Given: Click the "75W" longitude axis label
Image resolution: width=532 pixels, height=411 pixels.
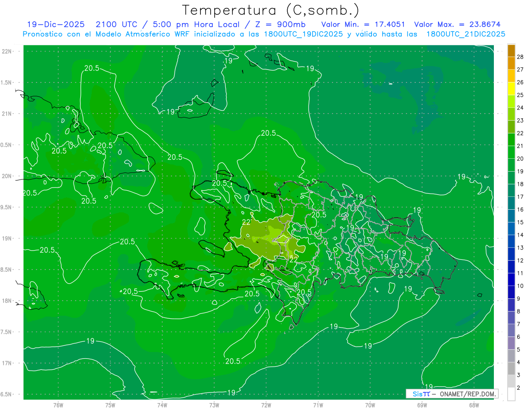Looking at the screenshot, I should [110, 405].
